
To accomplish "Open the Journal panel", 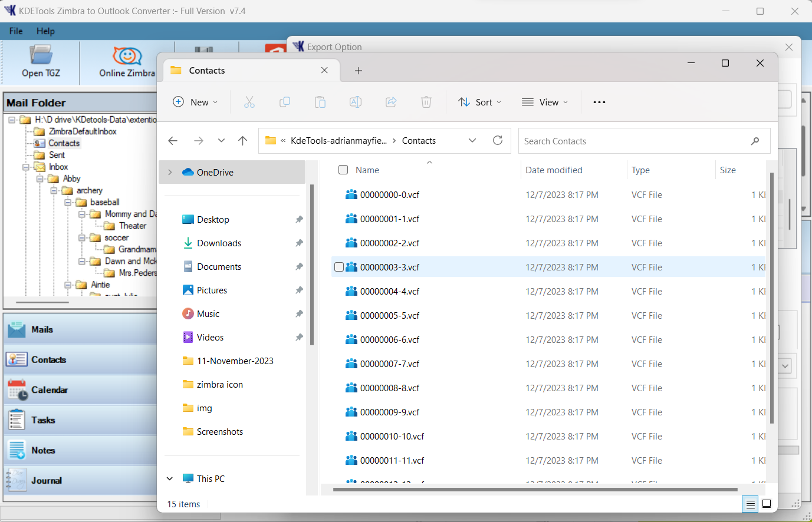I will (x=80, y=480).
